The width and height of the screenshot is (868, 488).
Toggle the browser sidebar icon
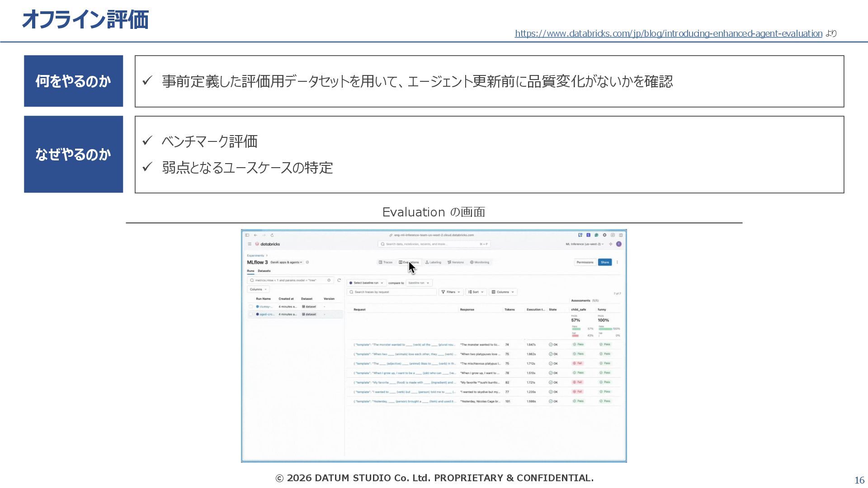[247, 235]
